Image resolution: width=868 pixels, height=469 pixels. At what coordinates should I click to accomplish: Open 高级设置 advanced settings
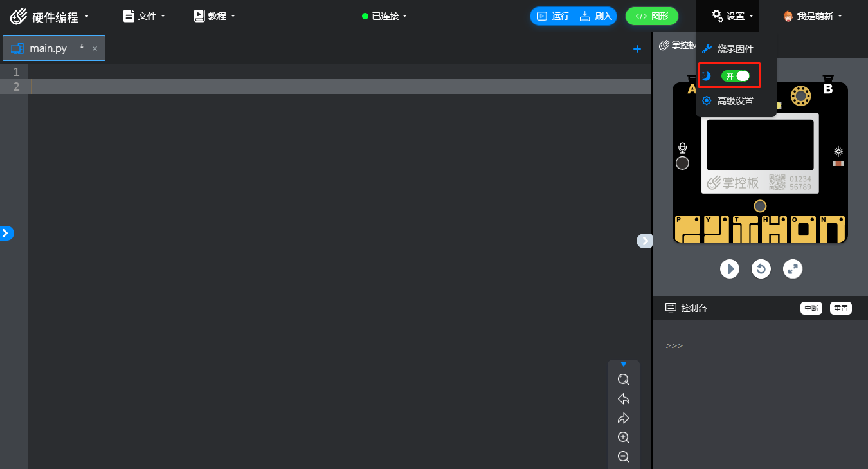(x=728, y=100)
